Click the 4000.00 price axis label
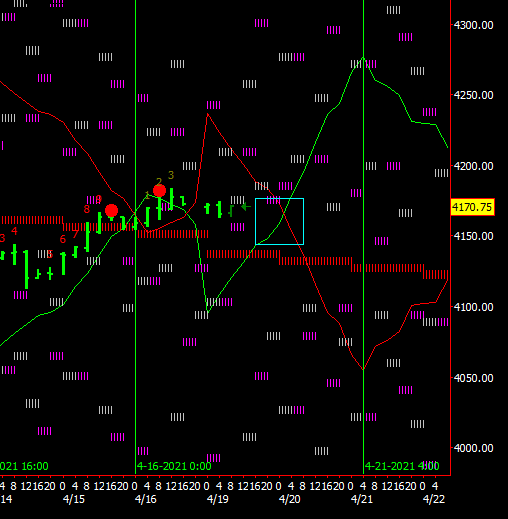The width and height of the screenshot is (508, 519). (473, 448)
